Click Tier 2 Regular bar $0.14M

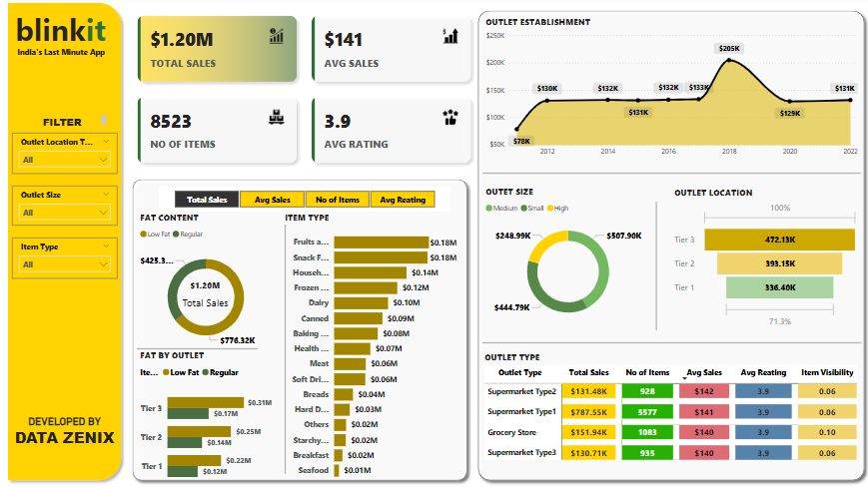[185, 442]
